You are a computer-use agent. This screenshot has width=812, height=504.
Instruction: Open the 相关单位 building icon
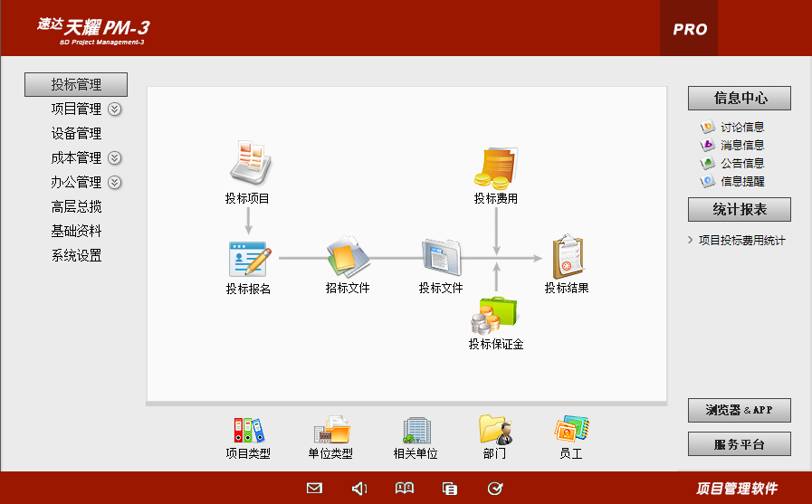click(x=416, y=430)
